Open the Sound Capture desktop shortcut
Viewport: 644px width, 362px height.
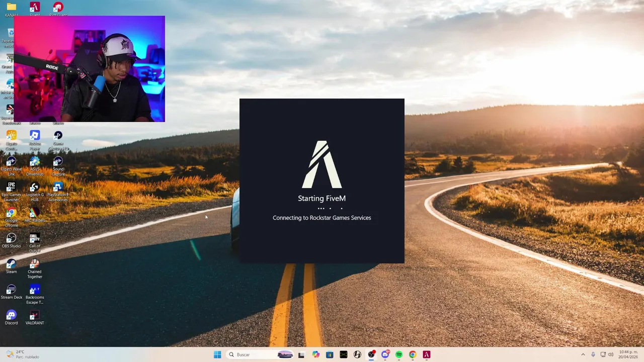(58, 166)
